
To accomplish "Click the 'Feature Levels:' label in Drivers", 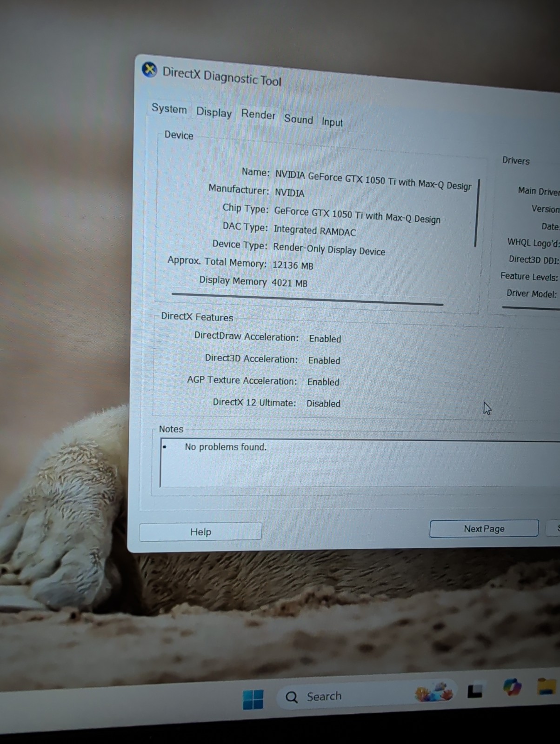I will (529, 277).
